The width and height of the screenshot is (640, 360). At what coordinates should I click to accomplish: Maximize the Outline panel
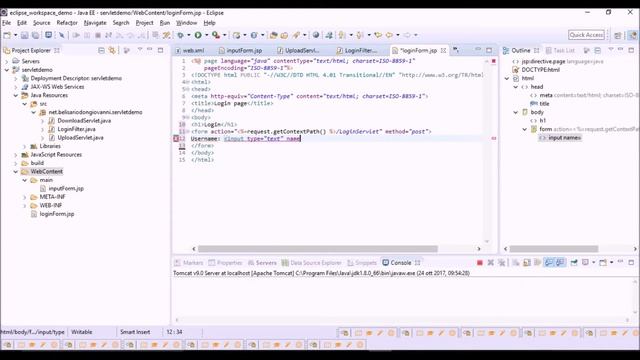point(631,50)
